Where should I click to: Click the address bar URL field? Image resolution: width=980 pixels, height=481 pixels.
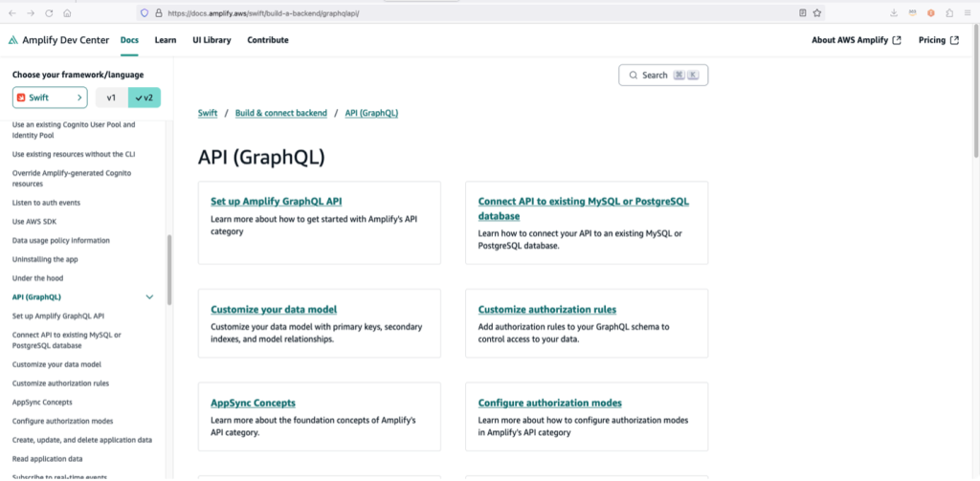click(479, 12)
